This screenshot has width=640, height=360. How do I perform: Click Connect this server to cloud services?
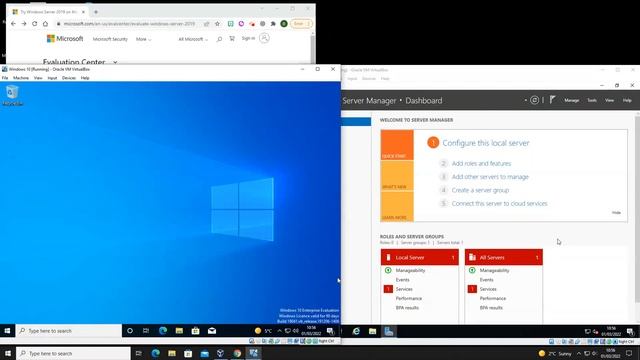pos(500,203)
